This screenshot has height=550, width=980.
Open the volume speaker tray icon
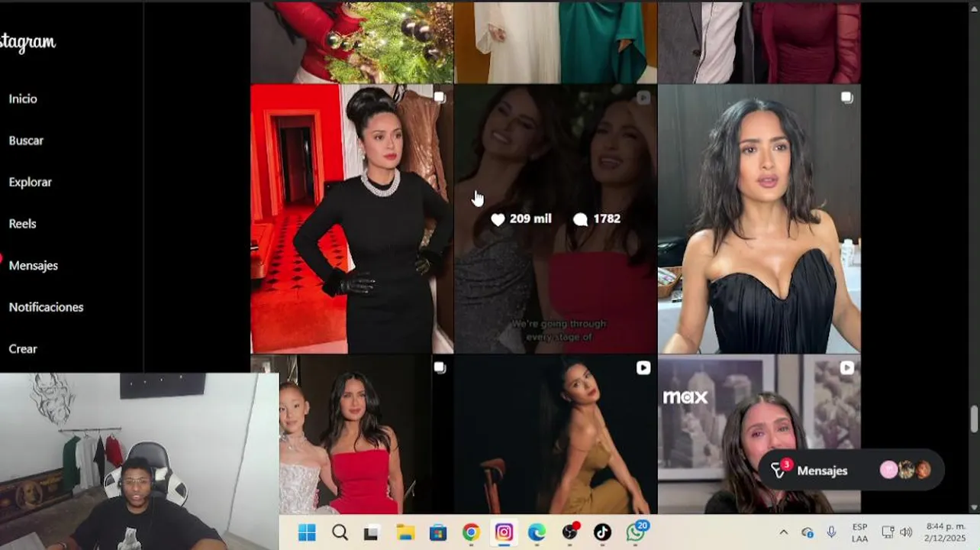pyautogui.click(x=906, y=532)
